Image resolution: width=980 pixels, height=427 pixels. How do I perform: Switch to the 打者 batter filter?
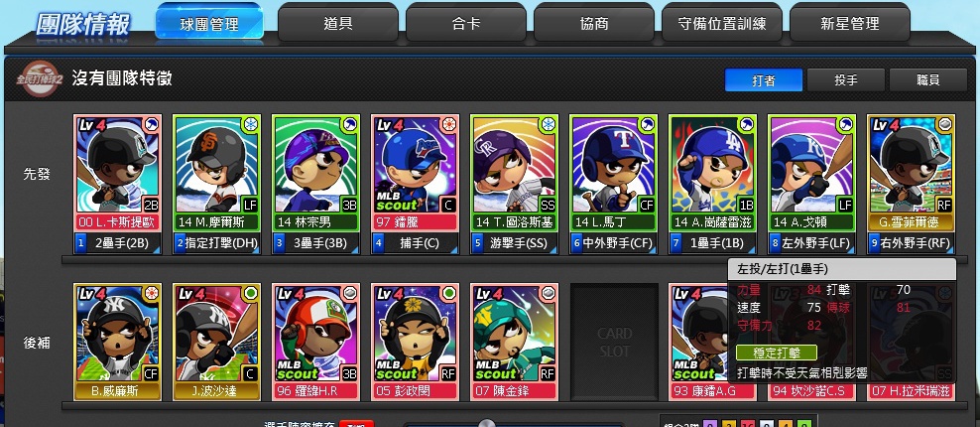[764, 80]
